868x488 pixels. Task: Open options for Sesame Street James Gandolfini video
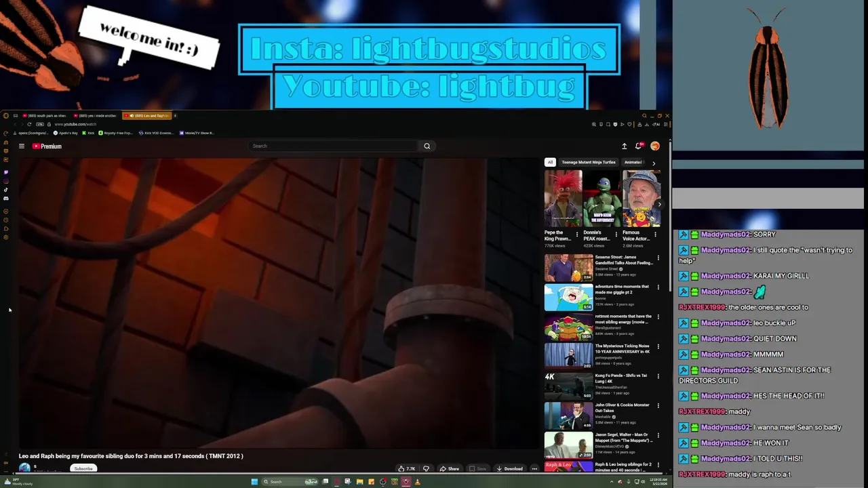coord(658,258)
